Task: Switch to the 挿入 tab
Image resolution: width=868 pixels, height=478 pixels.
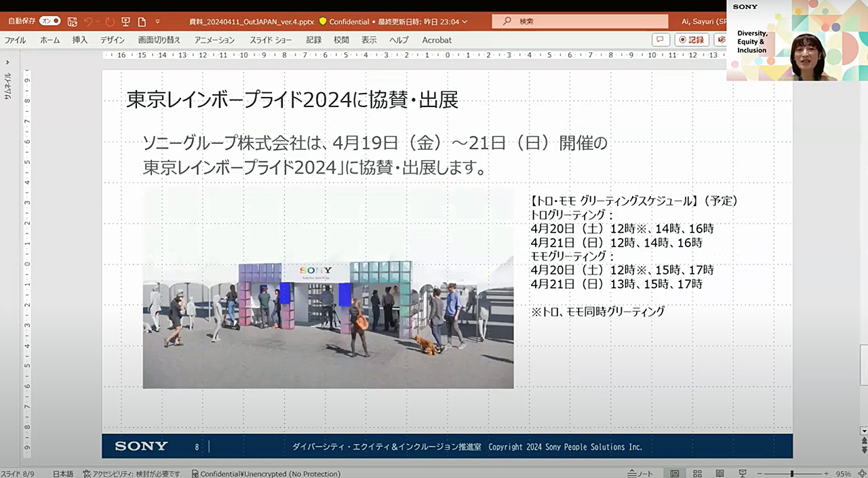Action: click(80, 40)
